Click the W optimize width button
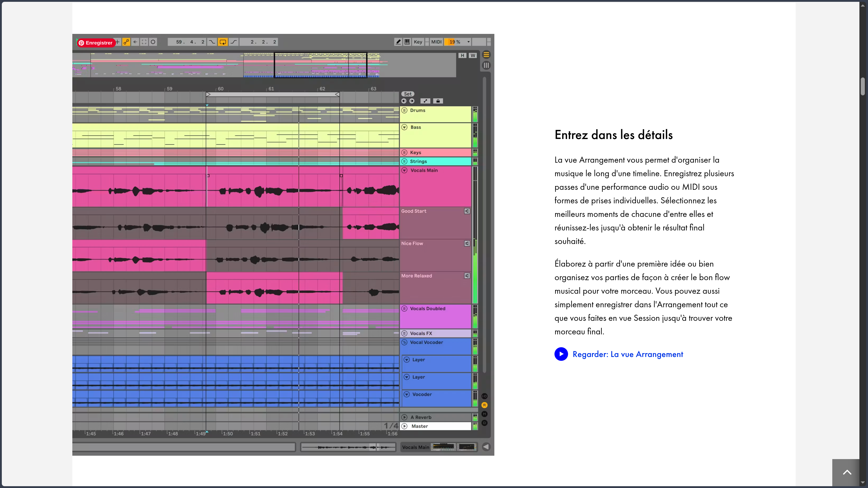868x488 pixels. coord(473,56)
